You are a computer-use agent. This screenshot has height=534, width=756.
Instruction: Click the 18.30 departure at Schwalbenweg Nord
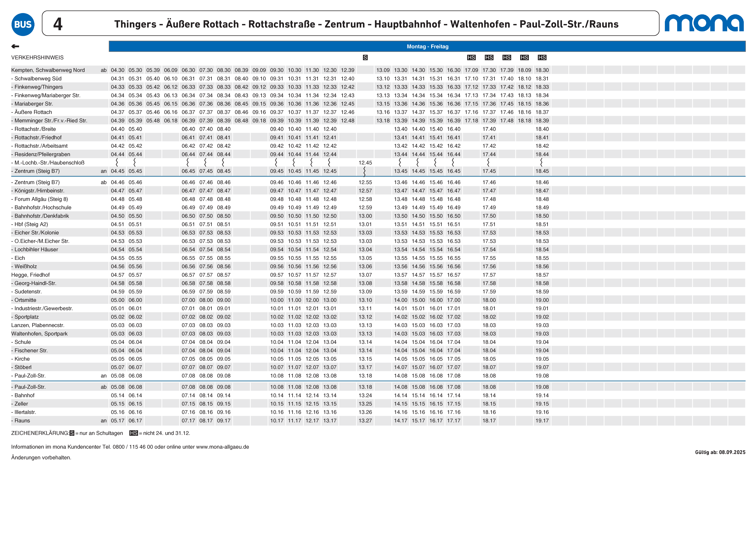[542, 70]
